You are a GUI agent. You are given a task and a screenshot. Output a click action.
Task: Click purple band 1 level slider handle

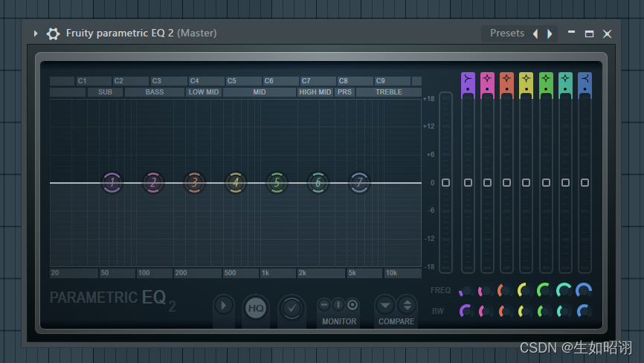[x=468, y=182]
